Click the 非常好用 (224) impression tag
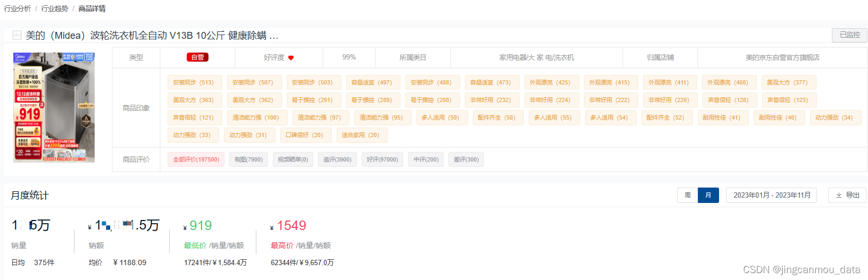868x280 pixels. pyautogui.click(x=551, y=100)
